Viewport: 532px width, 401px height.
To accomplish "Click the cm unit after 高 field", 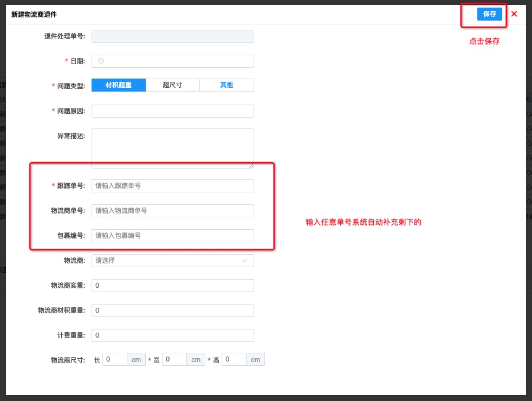I will [x=256, y=360].
